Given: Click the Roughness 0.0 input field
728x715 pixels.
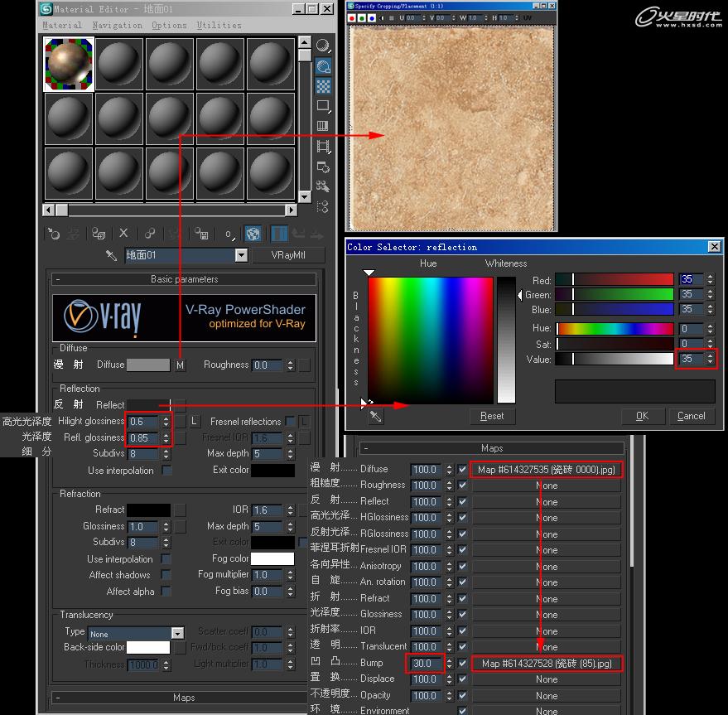Looking at the screenshot, I should pos(268,365).
